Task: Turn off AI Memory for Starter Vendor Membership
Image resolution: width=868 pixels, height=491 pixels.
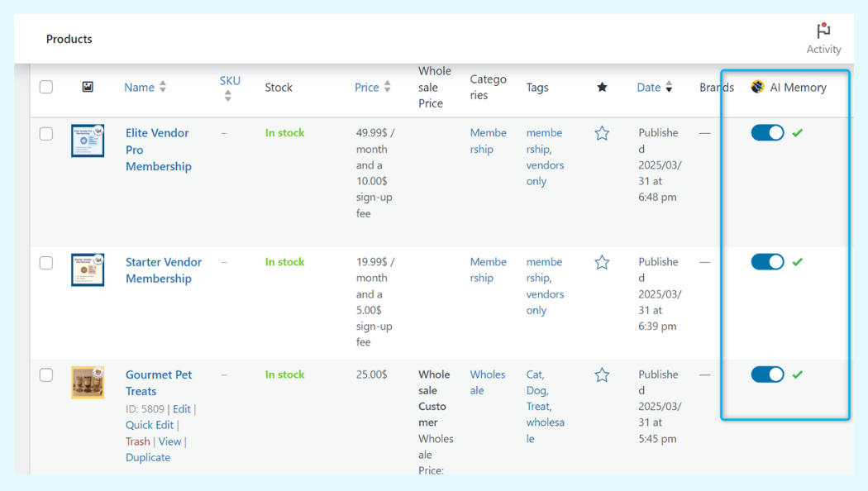Action: tap(767, 262)
